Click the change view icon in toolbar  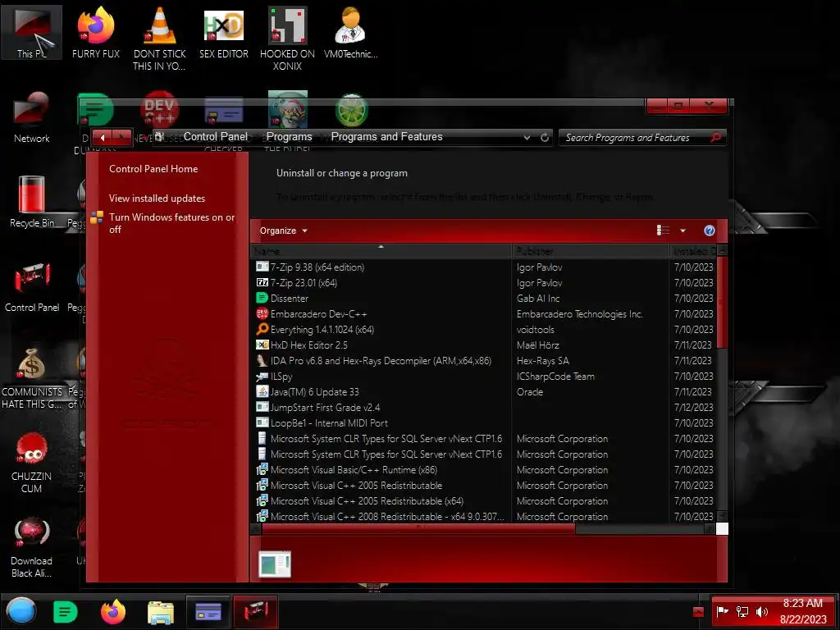coord(663,231)
